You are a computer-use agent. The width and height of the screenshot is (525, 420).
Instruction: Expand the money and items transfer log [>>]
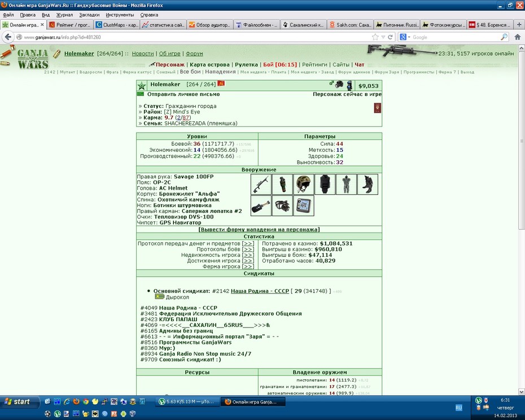248,243
